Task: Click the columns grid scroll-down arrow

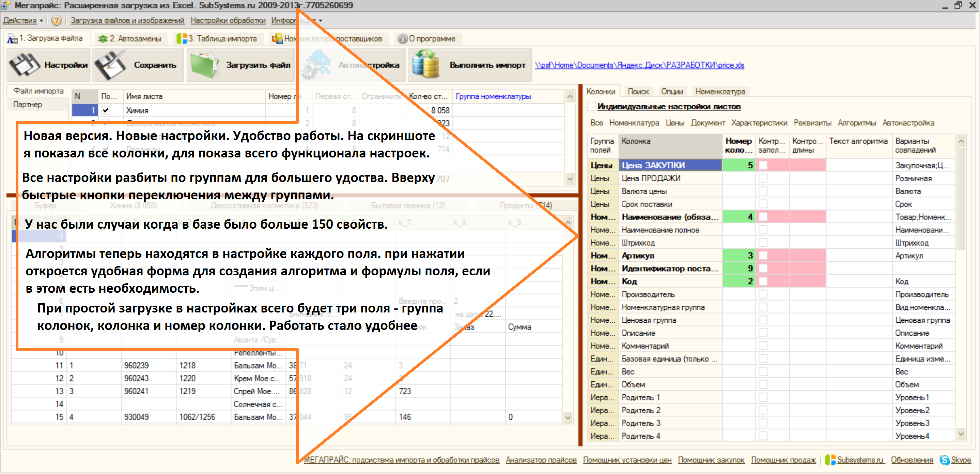Action: (x=961, y=434)
